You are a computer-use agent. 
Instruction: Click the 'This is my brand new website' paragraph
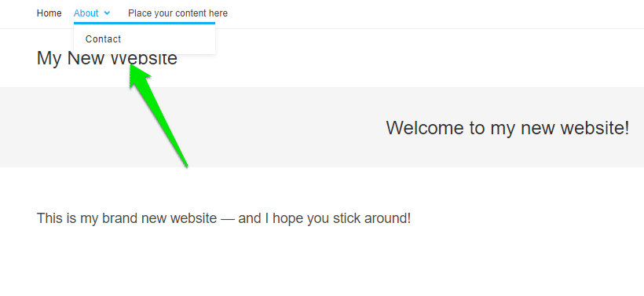tap(224, 218)
